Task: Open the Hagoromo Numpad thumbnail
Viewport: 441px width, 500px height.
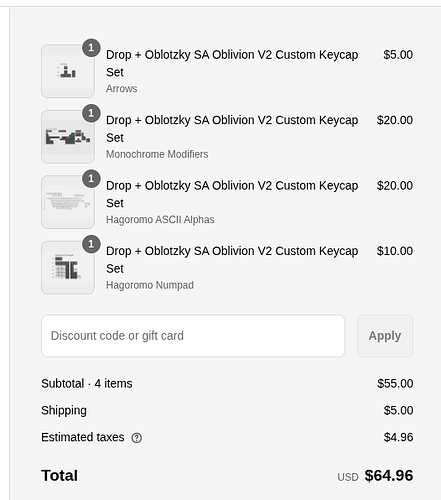Action: [68, 268]
